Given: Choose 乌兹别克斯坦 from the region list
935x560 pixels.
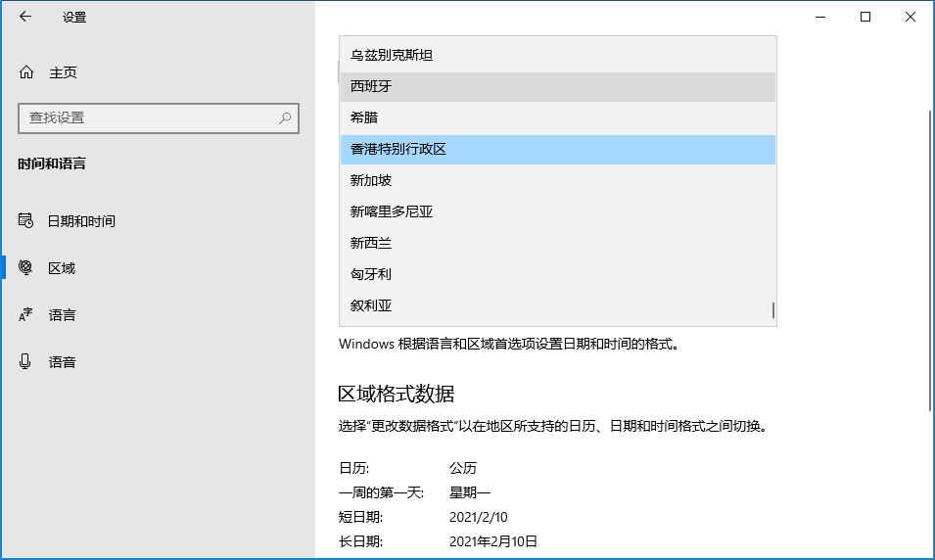Looking at the screenshot, I should tap(557, 55).
